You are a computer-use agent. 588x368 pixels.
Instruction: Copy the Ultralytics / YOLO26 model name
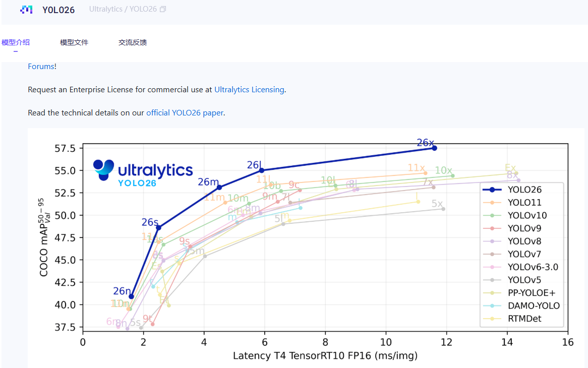(163, 10)
